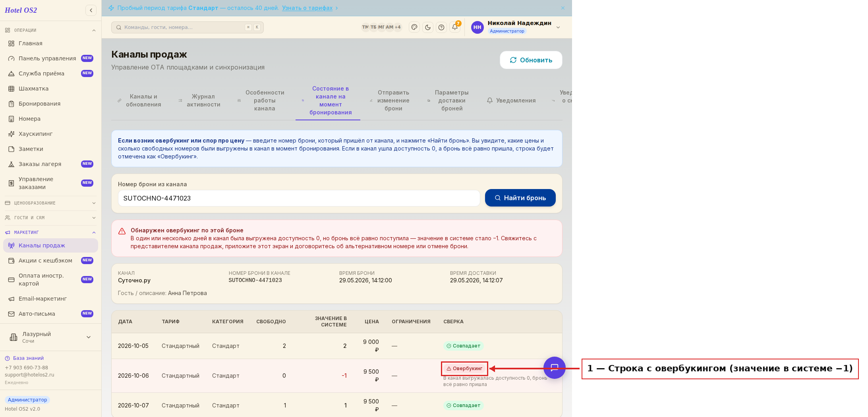The height and width of the screenshot is (417, 868).
Task: Click the Овербукинг status badge
Action: coord(464,369)
